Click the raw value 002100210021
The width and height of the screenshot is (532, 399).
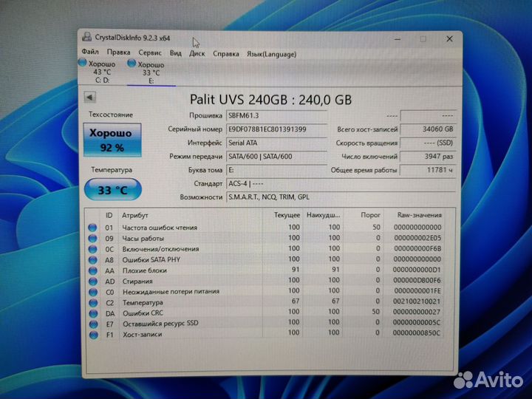[417, 301]
